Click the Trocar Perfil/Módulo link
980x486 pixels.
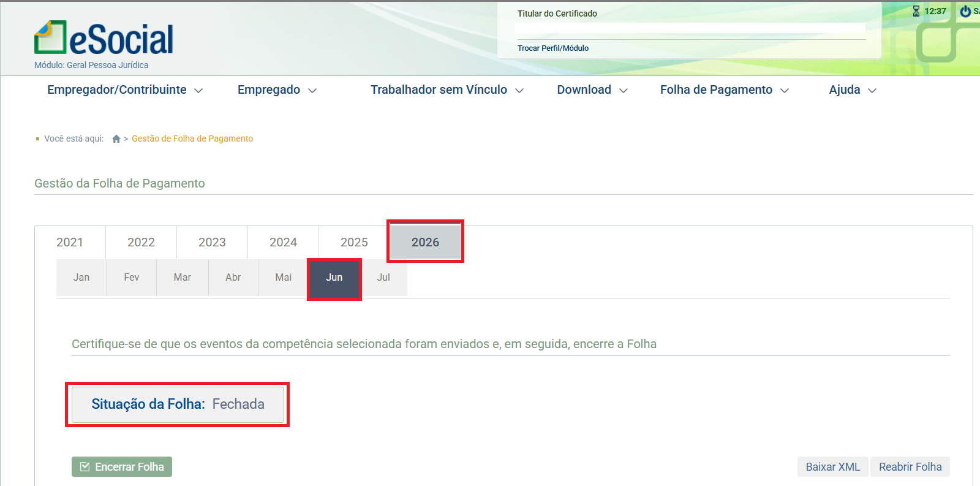click(553, 48)
